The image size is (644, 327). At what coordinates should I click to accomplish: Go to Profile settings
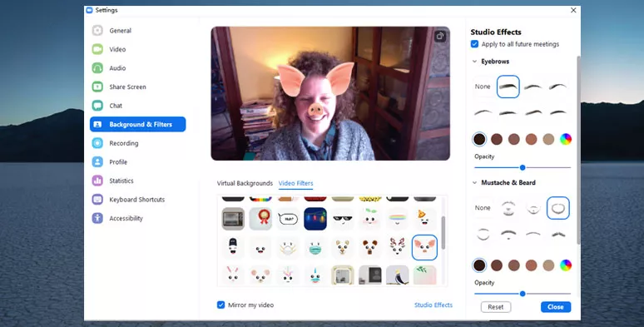click(137, 162)
